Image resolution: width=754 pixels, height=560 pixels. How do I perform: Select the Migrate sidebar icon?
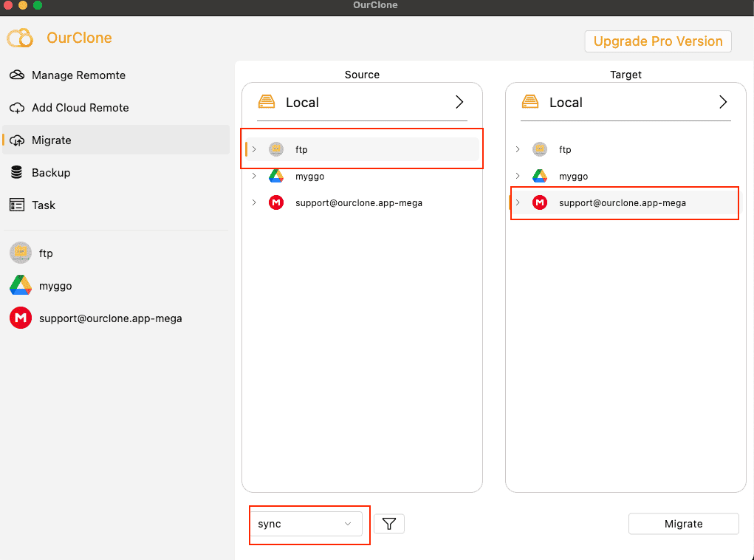coord(16,140)
